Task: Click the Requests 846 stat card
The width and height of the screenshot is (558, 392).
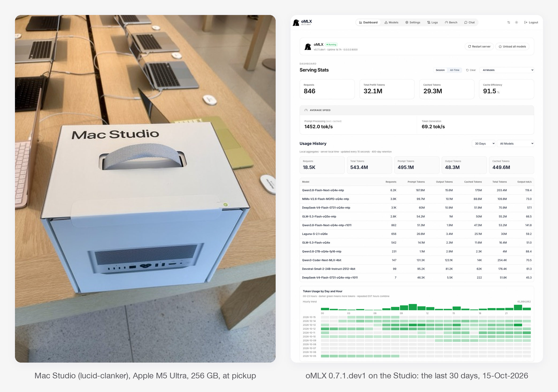Action: click(x=327, y=89)
